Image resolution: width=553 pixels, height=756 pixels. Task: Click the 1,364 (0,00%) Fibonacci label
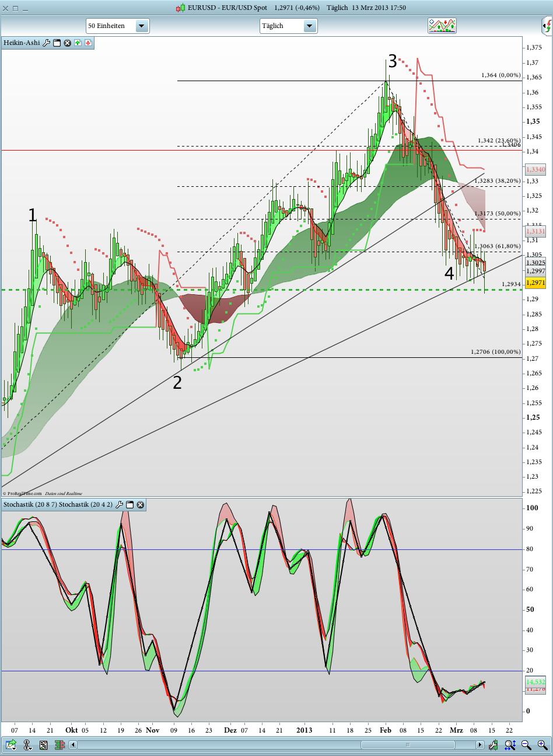(x=501, y=75)
